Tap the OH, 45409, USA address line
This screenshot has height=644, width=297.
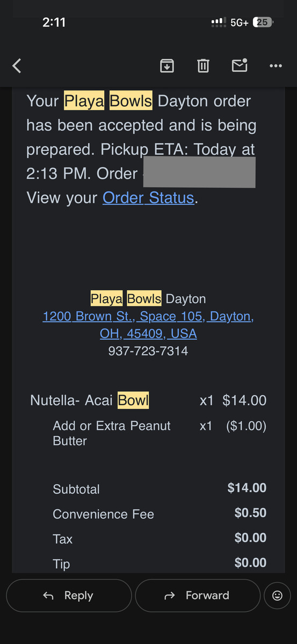tap(148, 334)
